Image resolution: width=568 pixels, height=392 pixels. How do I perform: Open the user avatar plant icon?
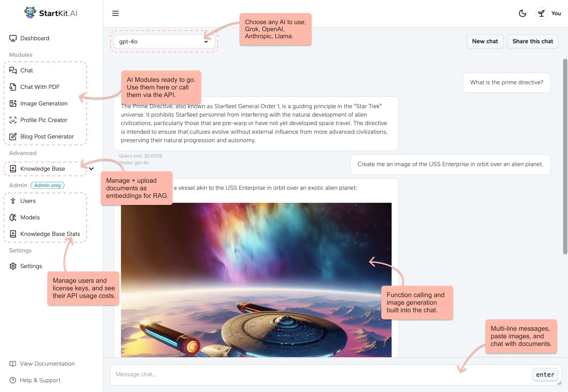click(x=541, y=13)
